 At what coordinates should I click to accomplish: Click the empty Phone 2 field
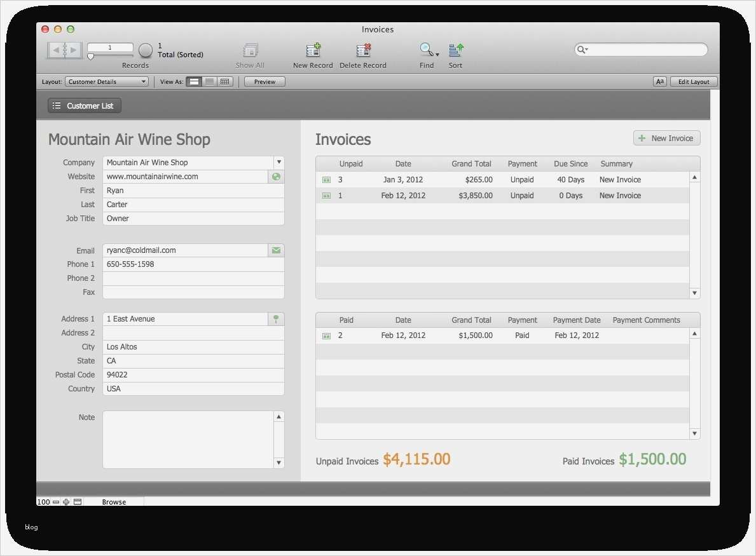click(x=193, y=278)
